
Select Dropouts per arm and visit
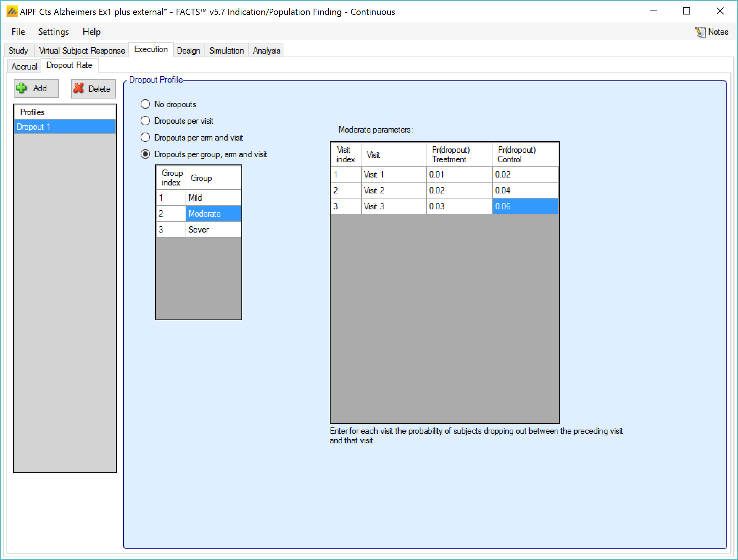click(145, 138)
